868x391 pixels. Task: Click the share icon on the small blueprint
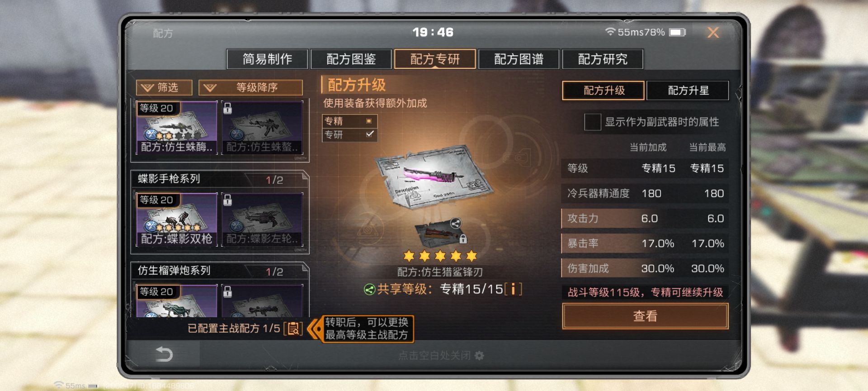(455, 223)
